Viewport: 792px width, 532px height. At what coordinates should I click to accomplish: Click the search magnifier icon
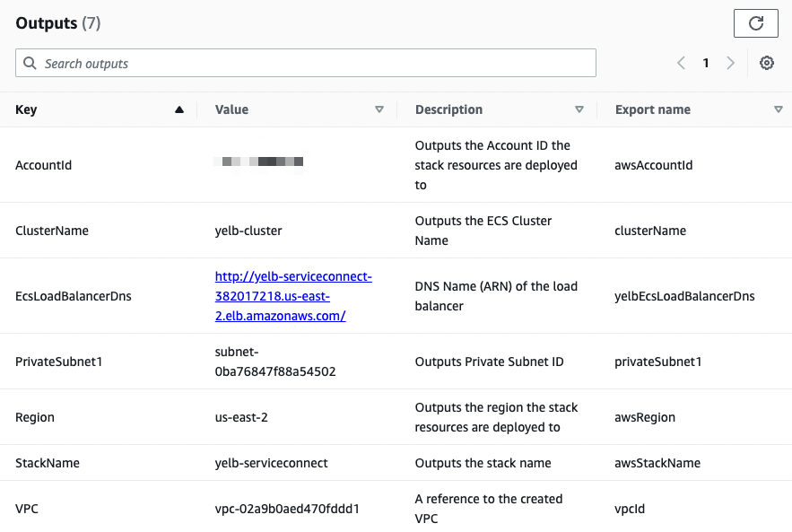point(30,63)
